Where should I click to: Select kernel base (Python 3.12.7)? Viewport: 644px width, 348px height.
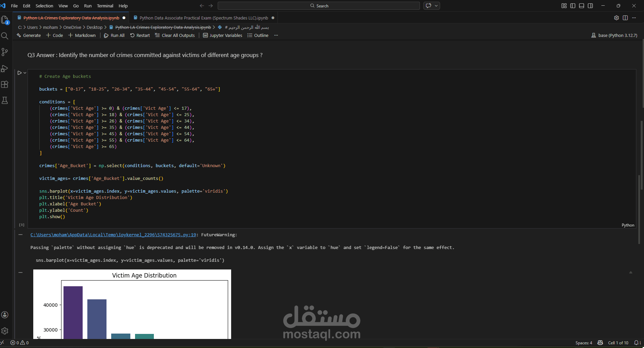point(614,35)
